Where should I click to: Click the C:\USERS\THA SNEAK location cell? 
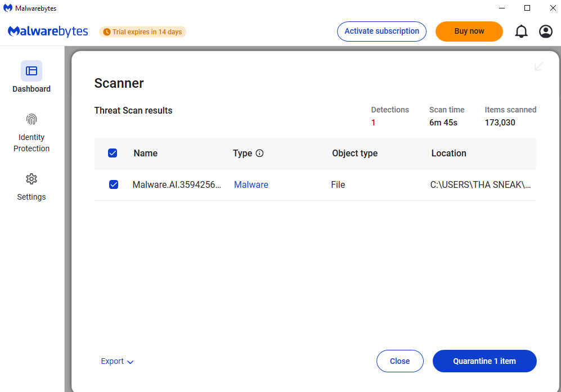pos(481,184)
